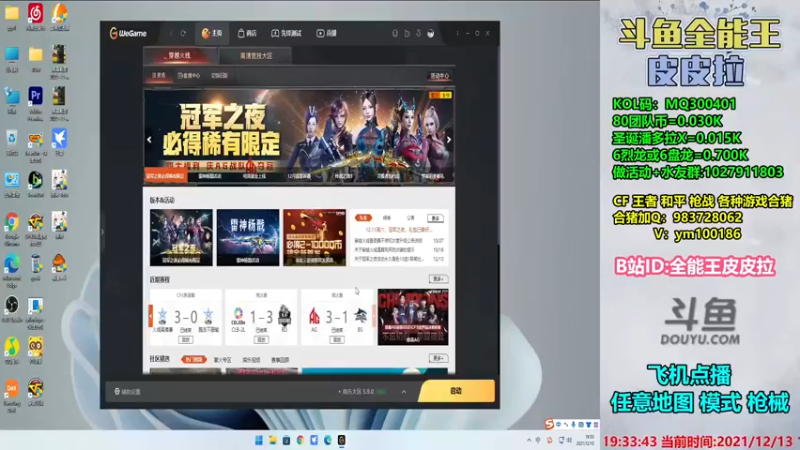Screen dimensions: 800x450
Task: Refresh the WeGame page
Action: click(183, 33)
